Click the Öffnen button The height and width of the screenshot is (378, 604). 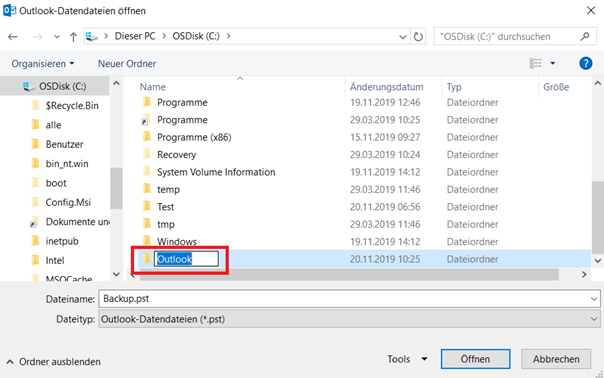[x=475, y=359]
